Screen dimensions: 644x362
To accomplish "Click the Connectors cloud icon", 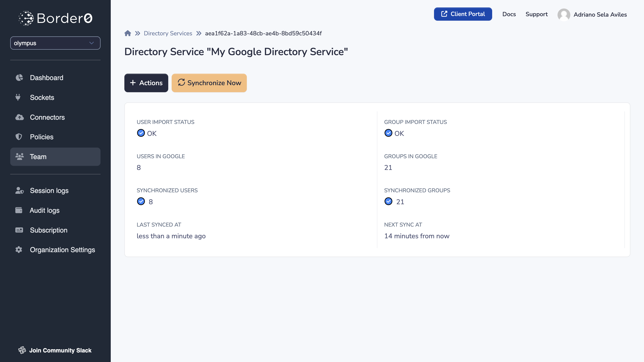I will [19, 117].
